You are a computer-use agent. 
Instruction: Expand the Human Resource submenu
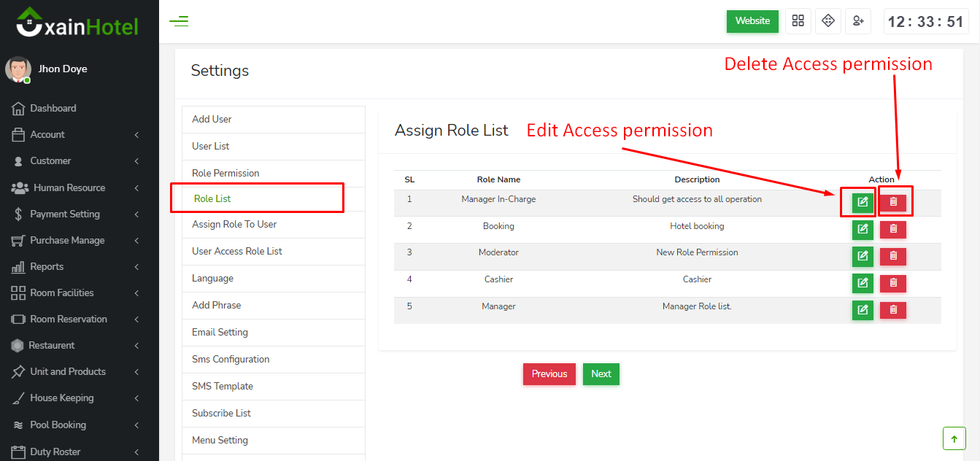click(75, 187)
